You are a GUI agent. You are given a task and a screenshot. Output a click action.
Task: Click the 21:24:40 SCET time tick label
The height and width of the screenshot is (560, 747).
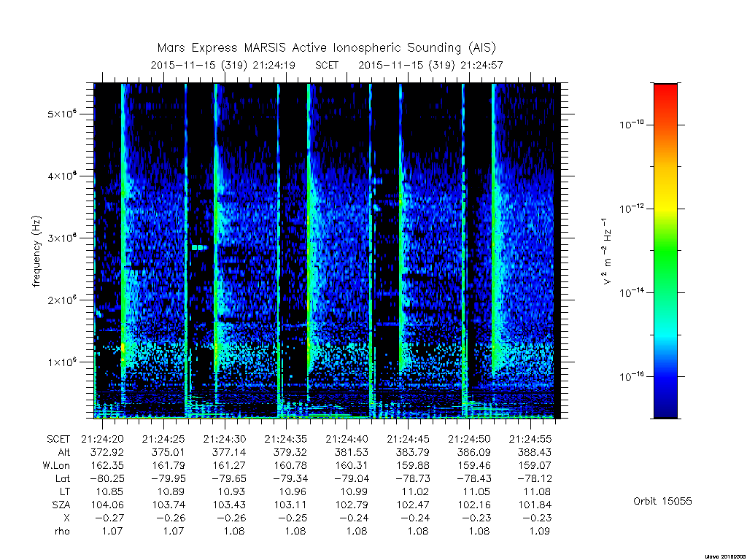click(347, 439)
